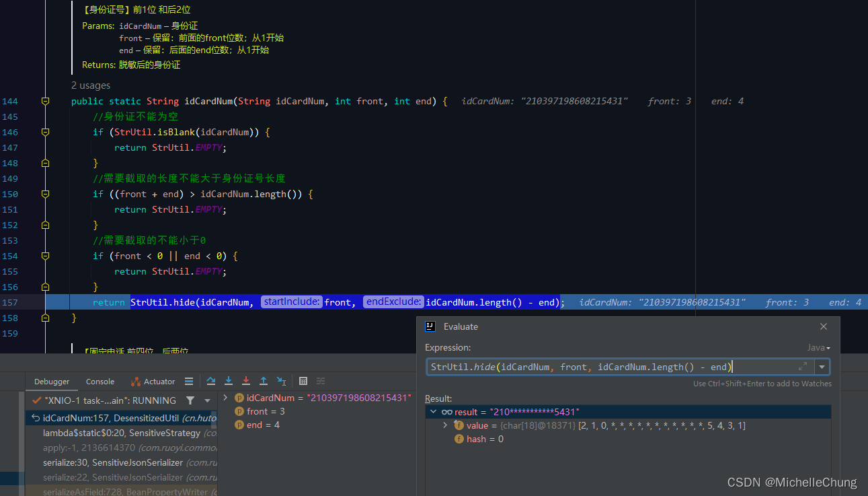This screenshot has height=496, width=868.
Task: Click the fold marker on line 154
Action: click(x=45, y=256)
